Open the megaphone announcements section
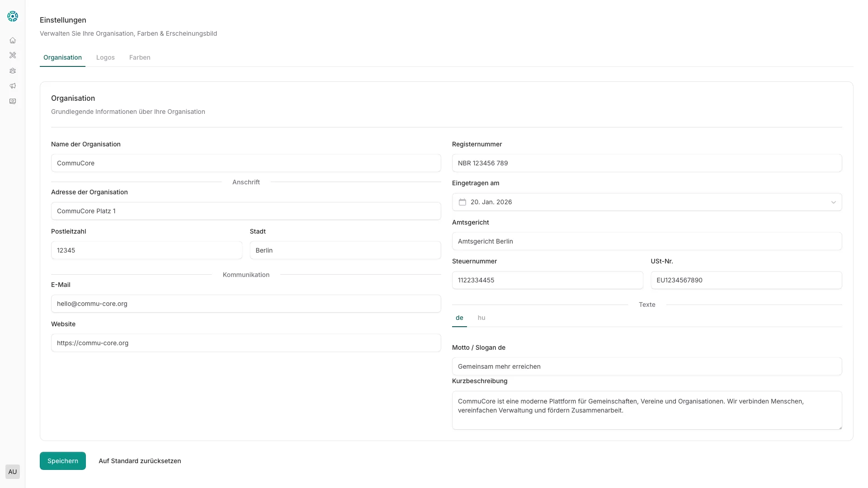The height and width of the screenshot is (488, 868). point(13,86)
